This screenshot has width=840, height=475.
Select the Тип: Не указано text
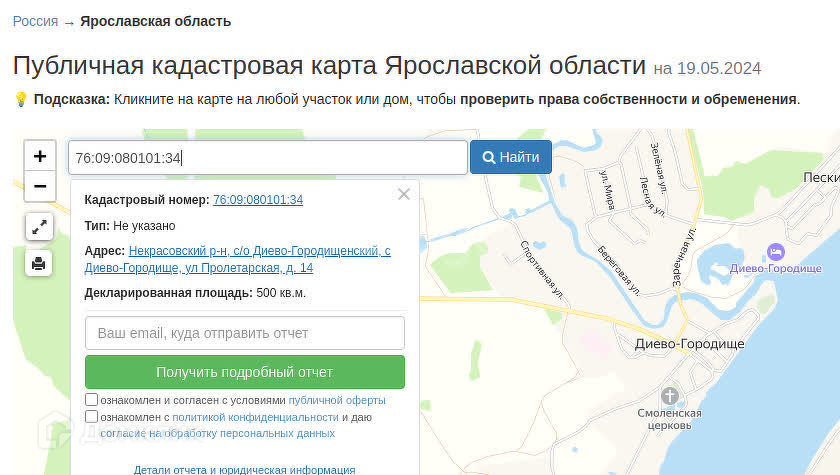pos(130,226)
